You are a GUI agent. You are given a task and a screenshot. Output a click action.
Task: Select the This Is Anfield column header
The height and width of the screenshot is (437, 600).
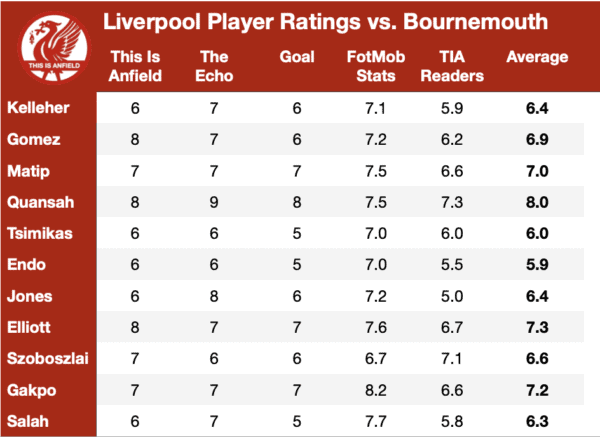coord(135,66)
